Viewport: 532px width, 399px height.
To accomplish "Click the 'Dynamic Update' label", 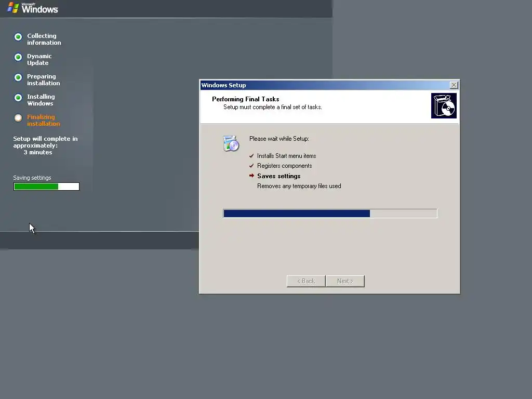I will point(39,60).
